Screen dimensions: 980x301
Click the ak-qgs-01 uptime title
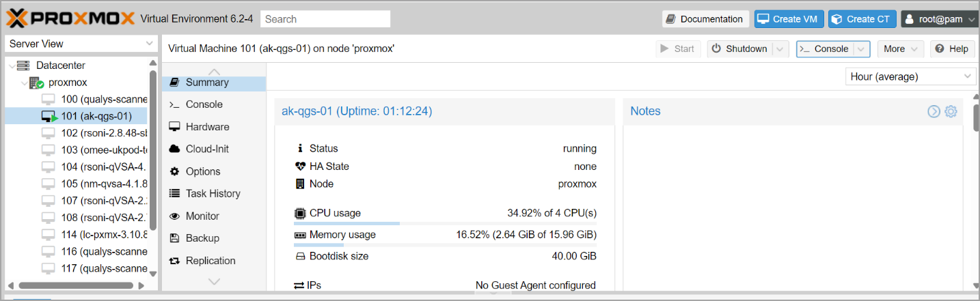click(x=357, y=111)
